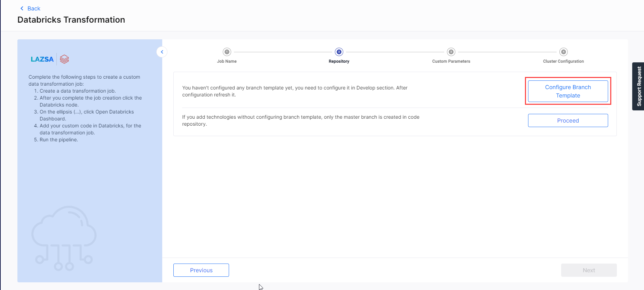Click text 'Run the pipeline.'
This screenshot has width=644, height=290.
59,140
